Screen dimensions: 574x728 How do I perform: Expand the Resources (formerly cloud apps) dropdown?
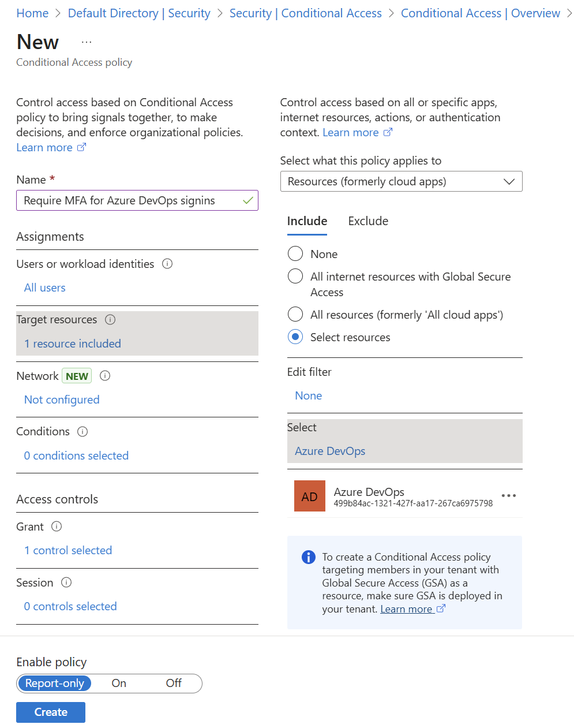(401, 181)
